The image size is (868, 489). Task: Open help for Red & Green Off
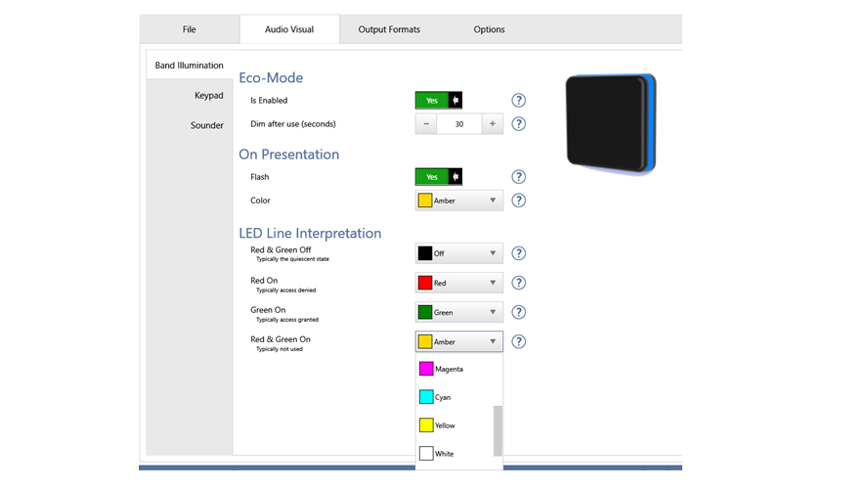coord(518,253)
